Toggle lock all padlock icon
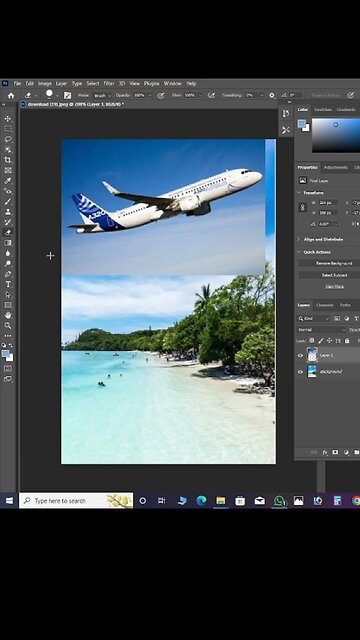The height and width of the screenshot is (640, 360). point(347,340)
